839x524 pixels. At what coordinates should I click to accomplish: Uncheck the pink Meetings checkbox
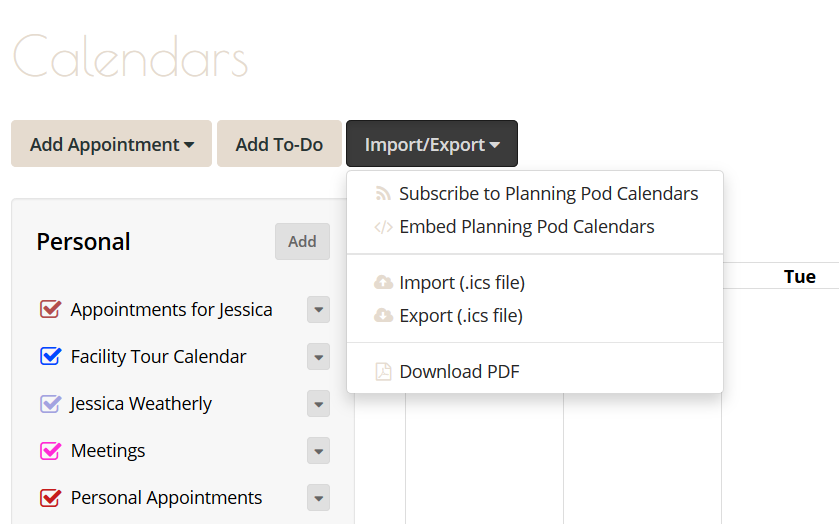[50, 450]
